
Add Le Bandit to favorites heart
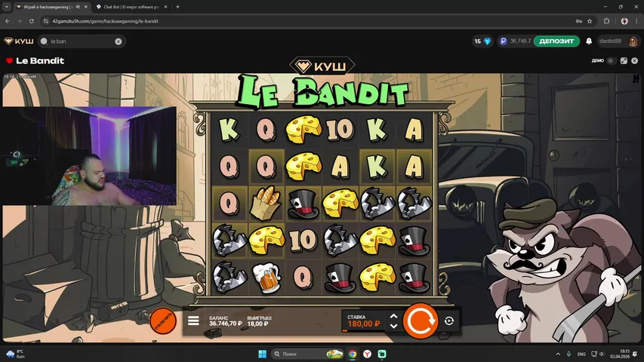pyautogui.click(x=9, y=61)
